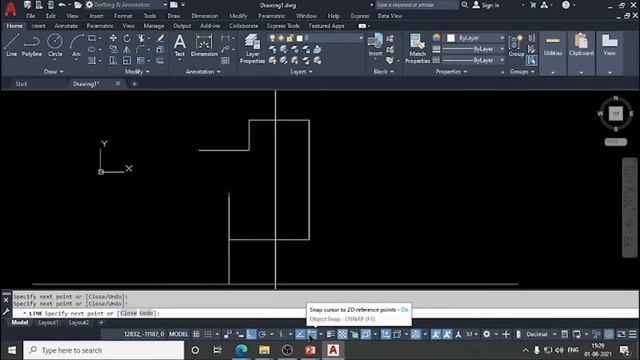
Task: Choose the Rotate tool in Modify panel
Action: (x=127, y=38)
